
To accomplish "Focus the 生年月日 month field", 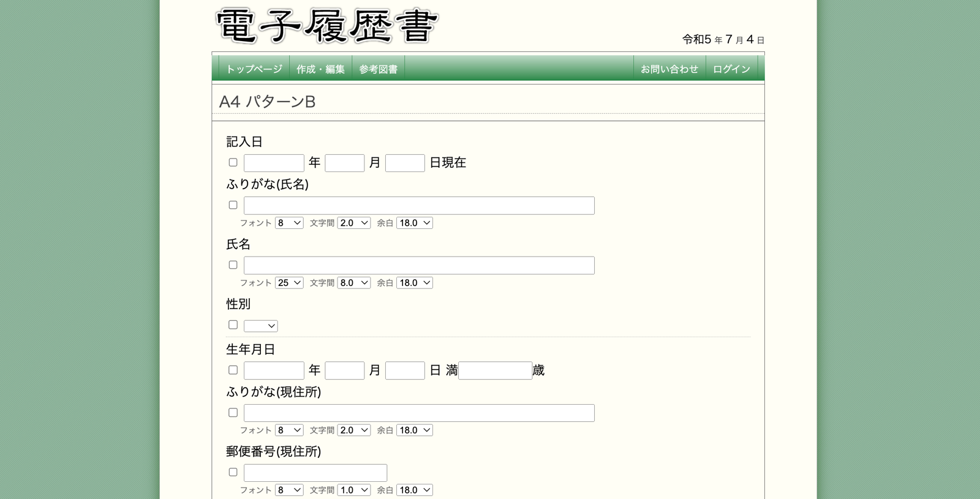I will tap(345, 370).
